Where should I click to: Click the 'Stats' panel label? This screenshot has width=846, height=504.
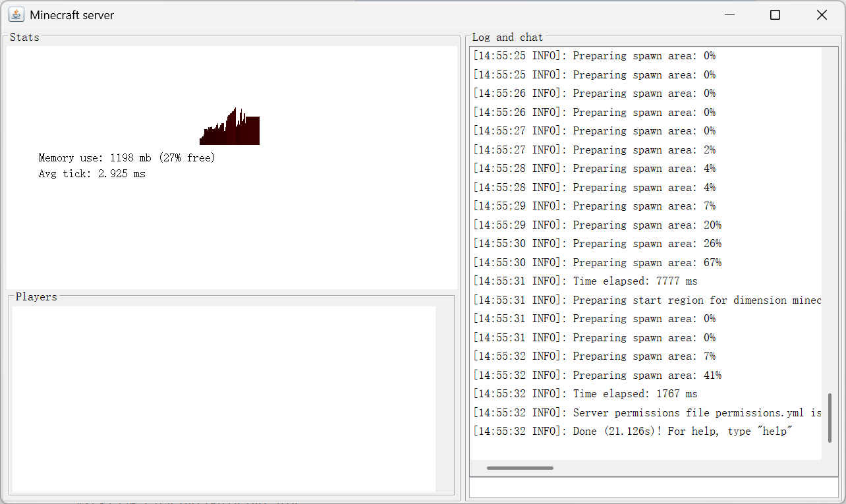(x=24, y=38)
